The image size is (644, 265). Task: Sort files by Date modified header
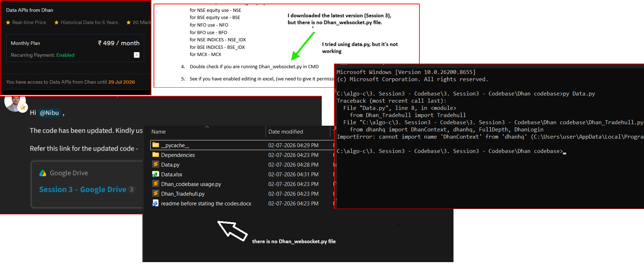pos(286,132)
